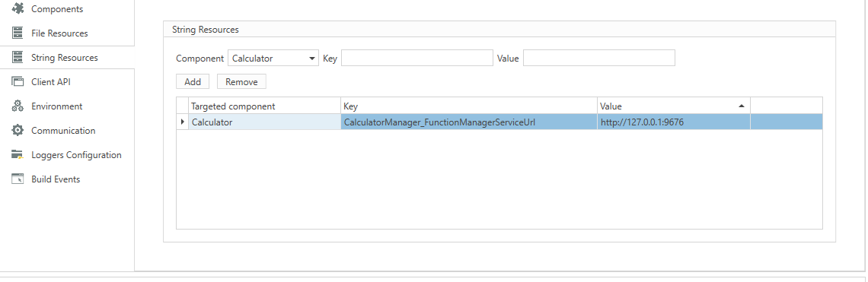The width and height of the screenshot is (868, 282).
Task: Click the Value column sort arrow
Action: click(742, 106)
